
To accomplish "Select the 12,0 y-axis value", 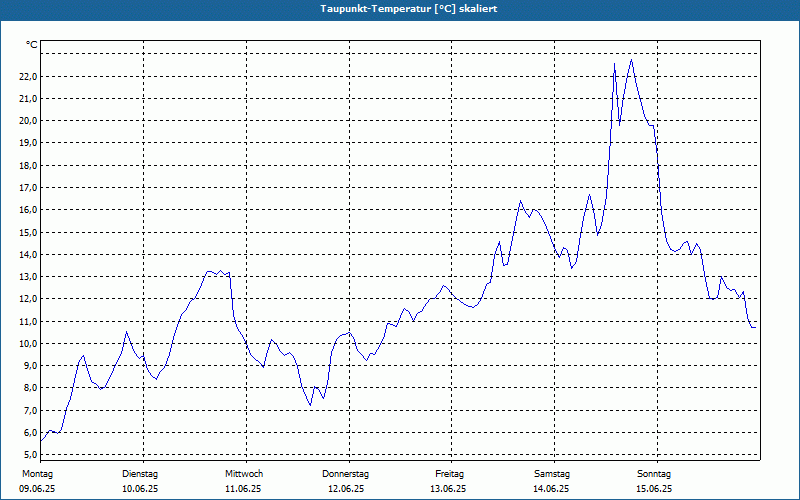I will (x=29, y=298).
